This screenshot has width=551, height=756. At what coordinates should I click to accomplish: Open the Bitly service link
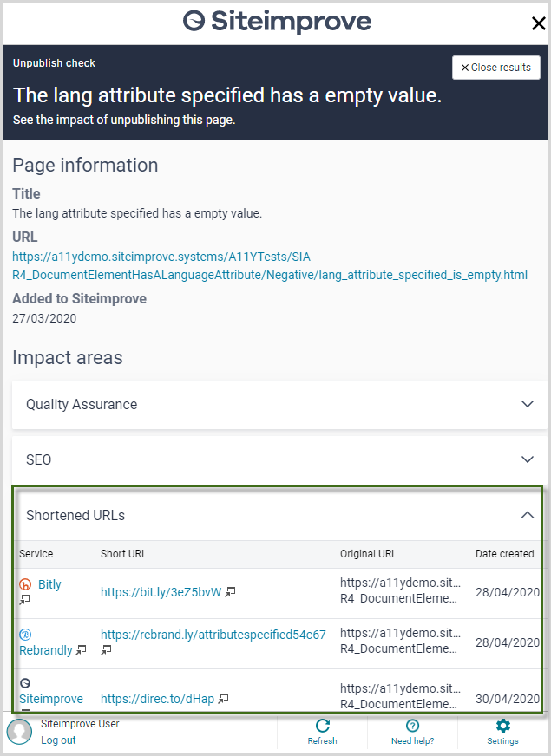(x=49, y=584)
